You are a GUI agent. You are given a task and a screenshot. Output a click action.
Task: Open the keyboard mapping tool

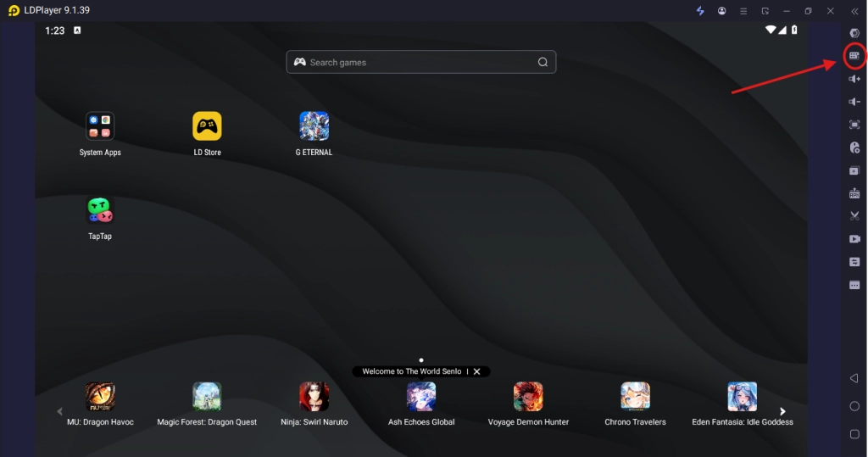coord(854,55)
